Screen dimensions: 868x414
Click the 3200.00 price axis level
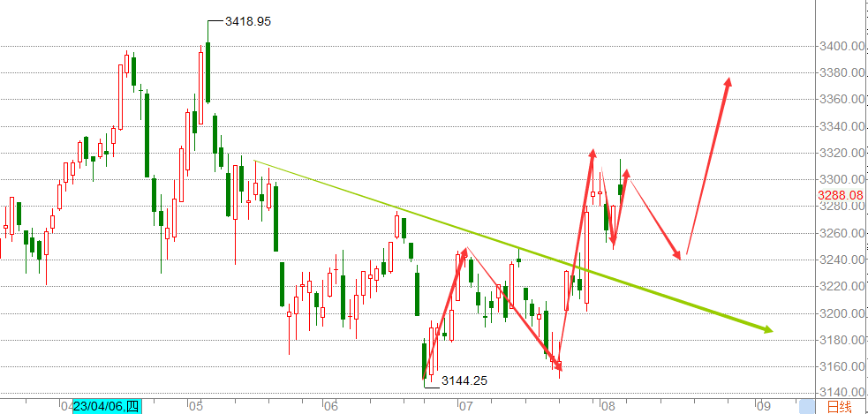839,313
